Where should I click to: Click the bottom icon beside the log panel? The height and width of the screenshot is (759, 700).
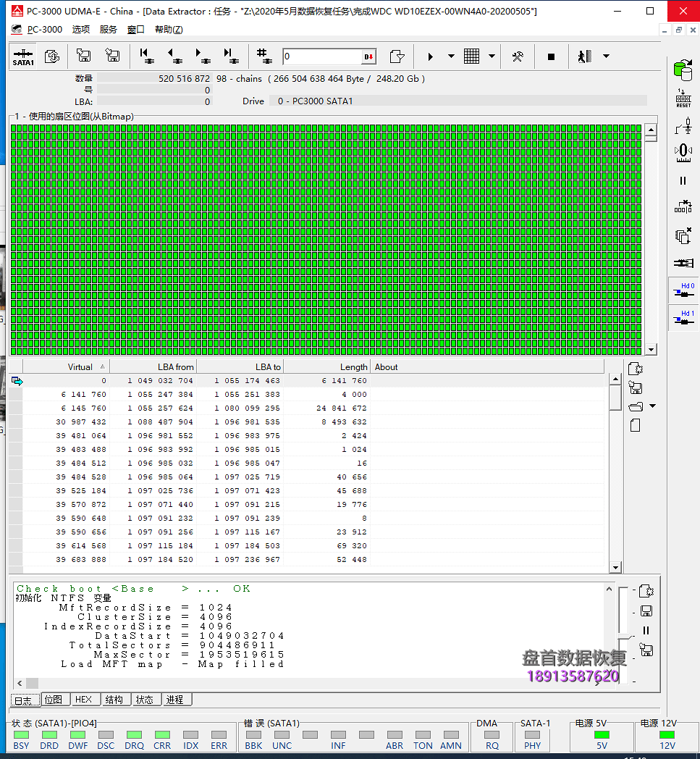[646, 650]
